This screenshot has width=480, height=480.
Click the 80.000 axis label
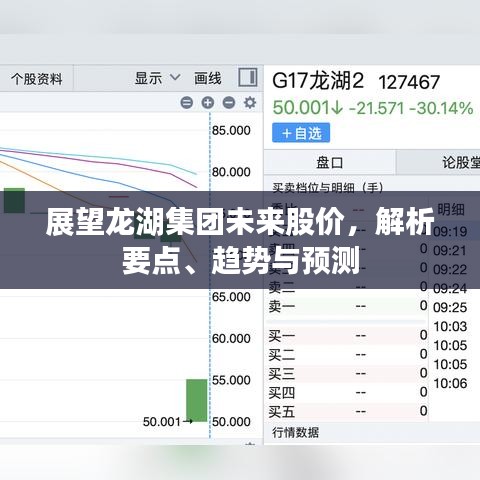231,172
